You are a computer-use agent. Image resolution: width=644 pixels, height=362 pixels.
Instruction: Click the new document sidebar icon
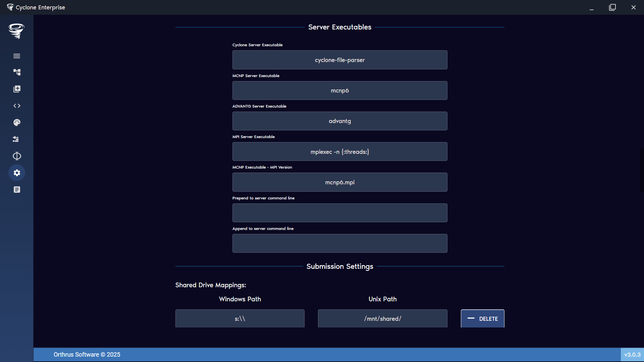(16, 89)
